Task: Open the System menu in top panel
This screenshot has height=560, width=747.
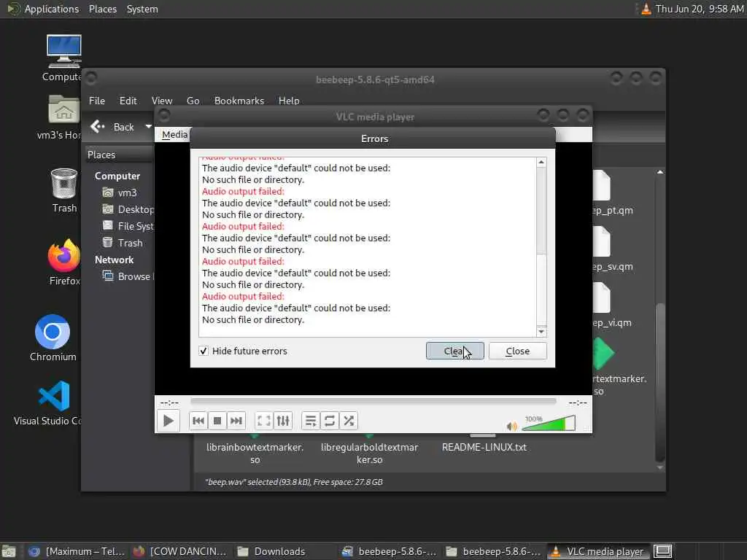Action: point(142,9)
